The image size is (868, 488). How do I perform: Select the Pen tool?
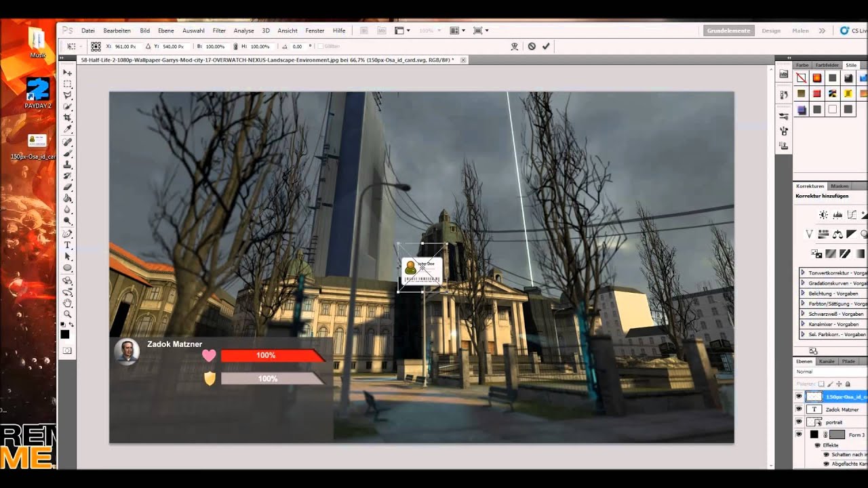67,234
